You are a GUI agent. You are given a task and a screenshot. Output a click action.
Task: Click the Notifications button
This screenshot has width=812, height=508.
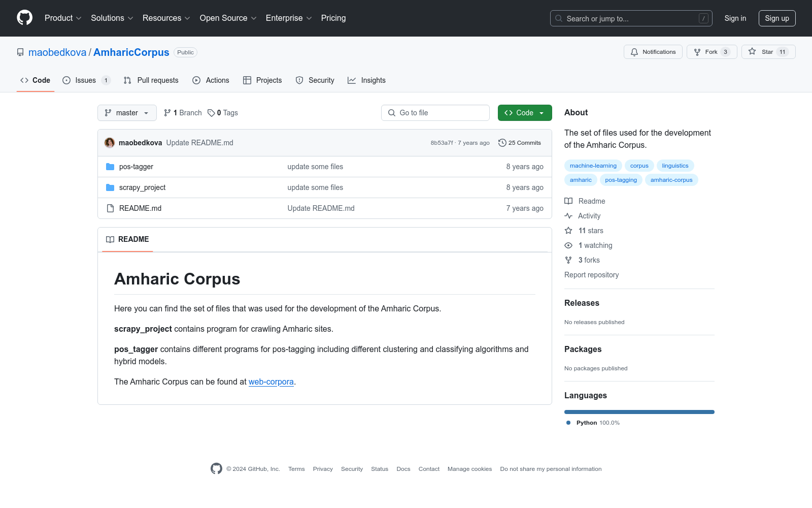tap(653, 52)
